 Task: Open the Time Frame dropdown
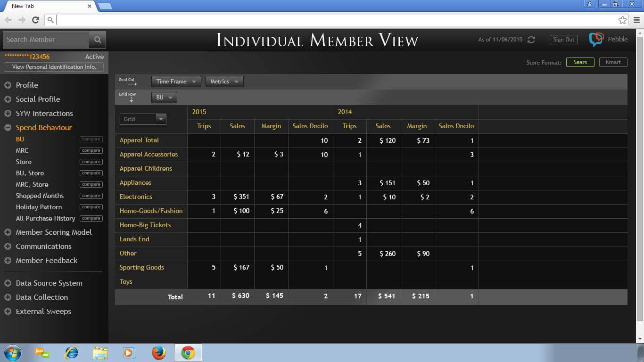point(176,82)
